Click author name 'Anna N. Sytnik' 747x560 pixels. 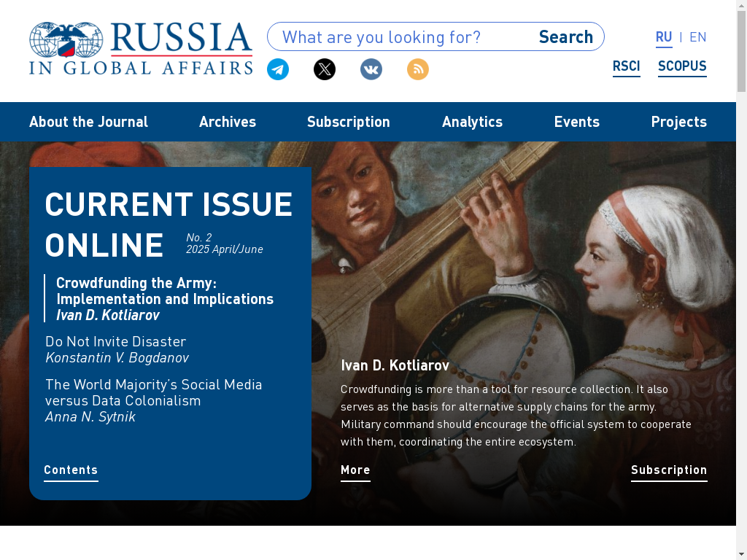pyautogui.click(x=90, y=417)
